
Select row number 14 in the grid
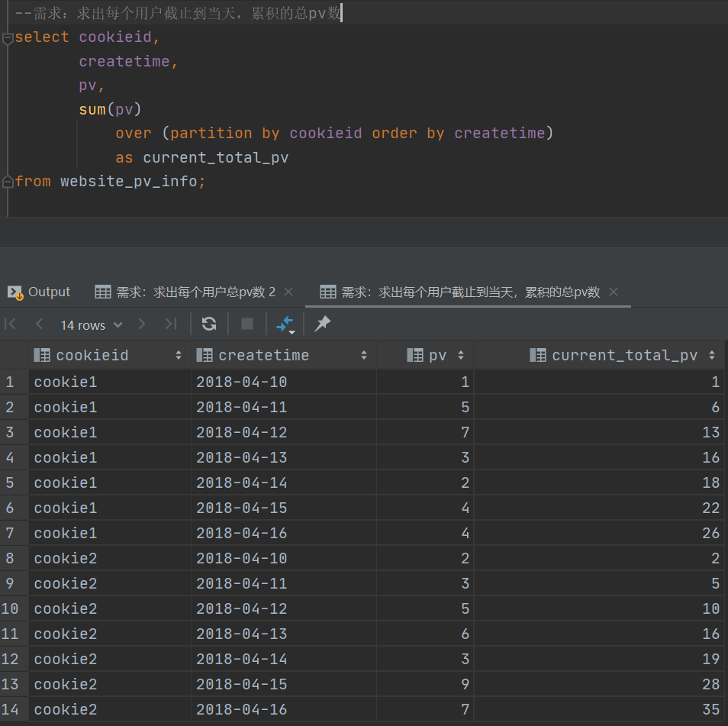[10, 709]
